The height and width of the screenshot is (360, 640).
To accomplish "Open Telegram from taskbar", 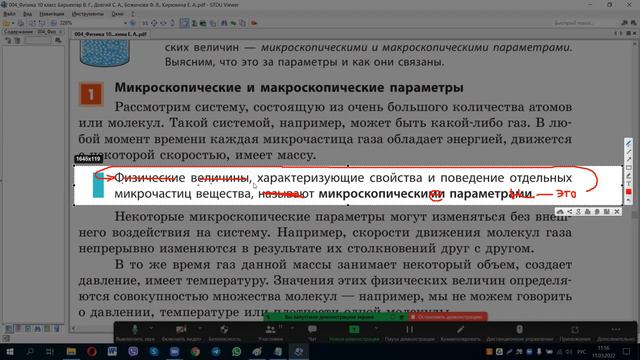I will [x=216, y=351].
